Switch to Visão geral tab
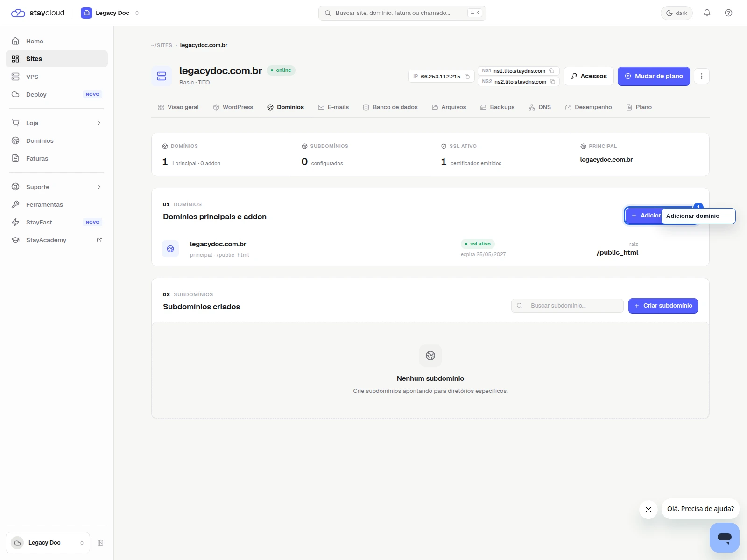 point(178,107)
